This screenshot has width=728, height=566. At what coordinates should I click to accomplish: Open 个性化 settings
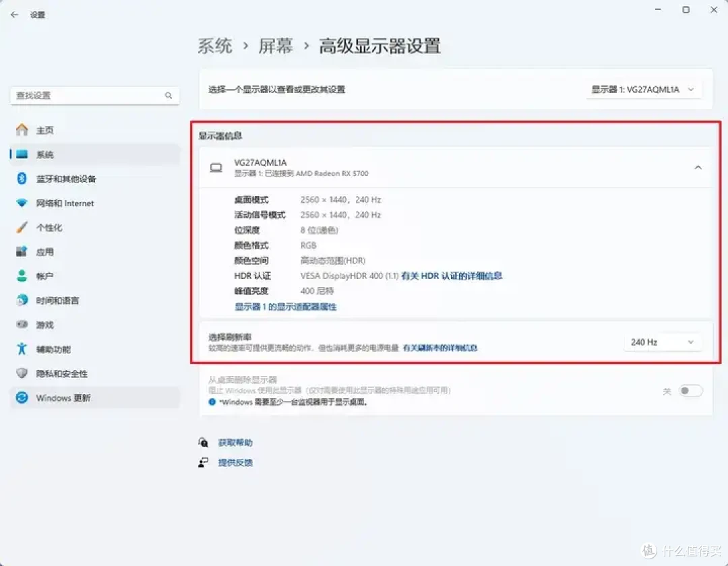point(95,227)
